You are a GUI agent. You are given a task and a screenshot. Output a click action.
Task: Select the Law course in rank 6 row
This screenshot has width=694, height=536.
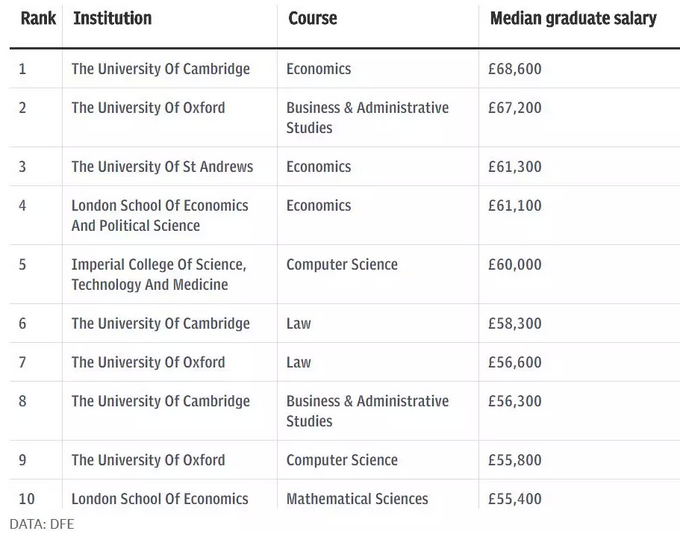pos(298,324)
